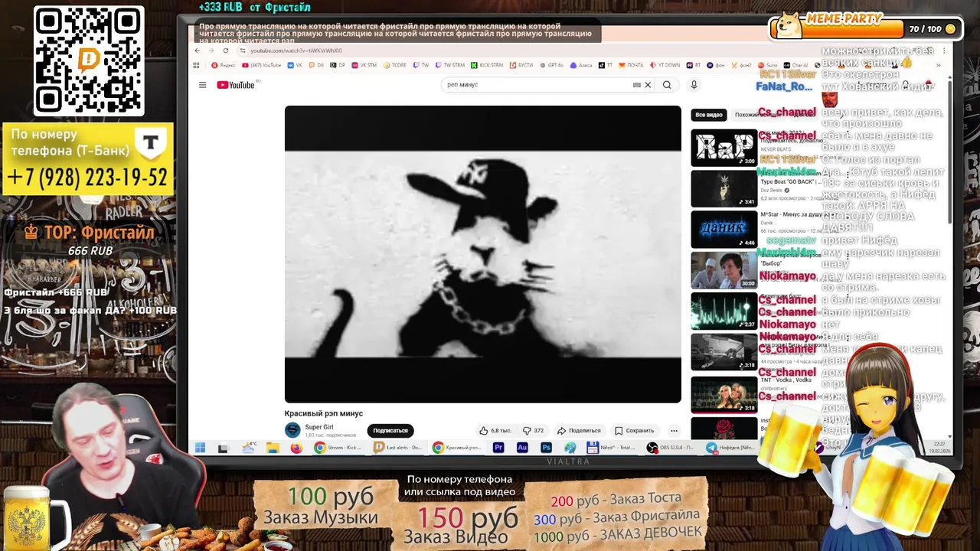The image size is (980, 551).
Task: Open the weather widget in taskbar
Action: point(249,448)
